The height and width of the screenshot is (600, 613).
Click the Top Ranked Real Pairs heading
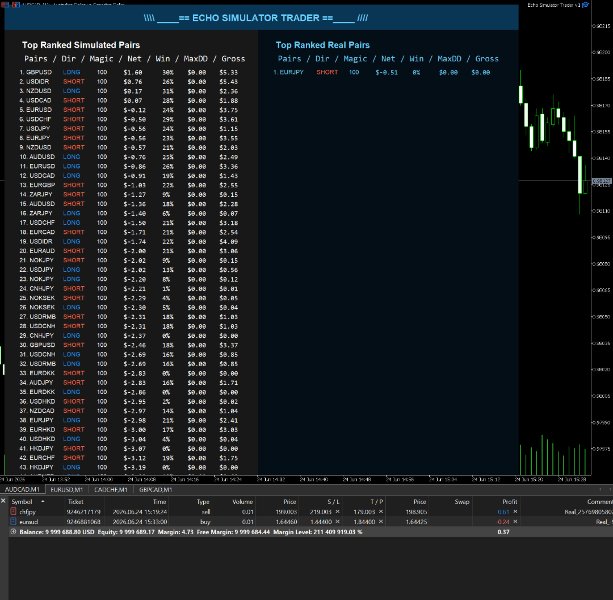coord(323,45)
